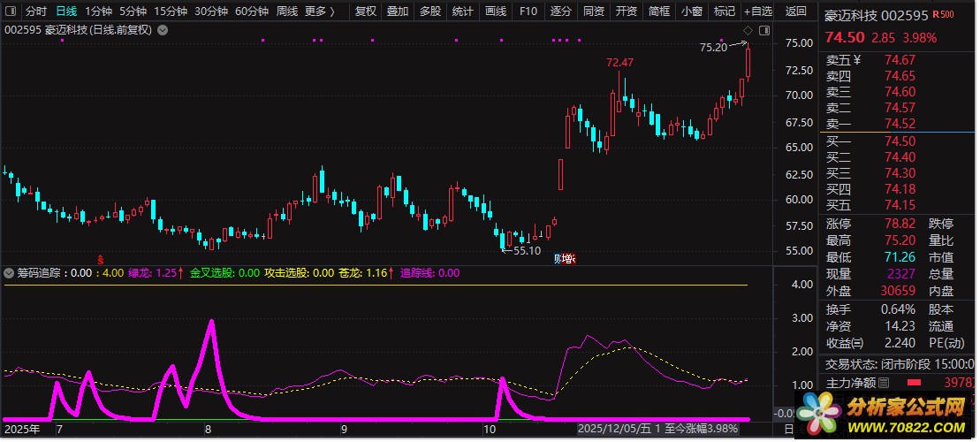Click the 外盘 30659 value row
The height and width of the screenshot is (442, 980).
pyautogui.click(x=870, y=291)
